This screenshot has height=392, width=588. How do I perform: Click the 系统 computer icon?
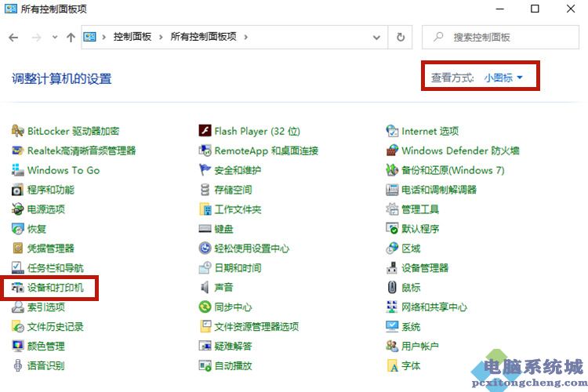click(392, 327)
